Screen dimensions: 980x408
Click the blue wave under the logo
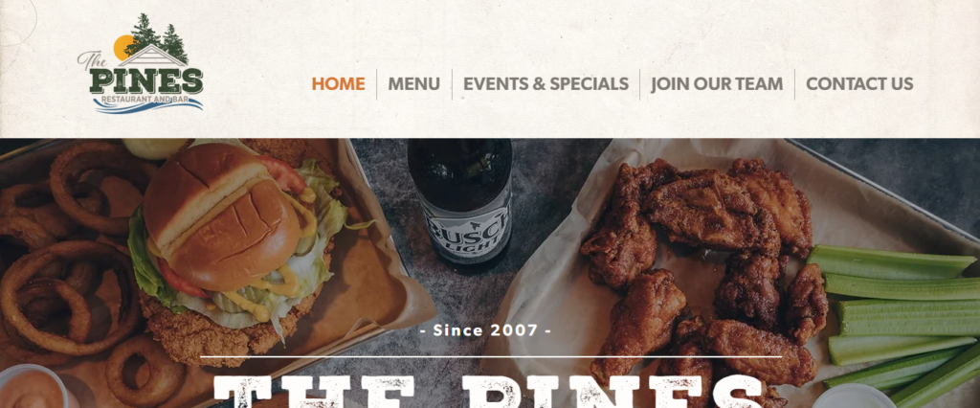pyautogui.click(x=148, y=106)
